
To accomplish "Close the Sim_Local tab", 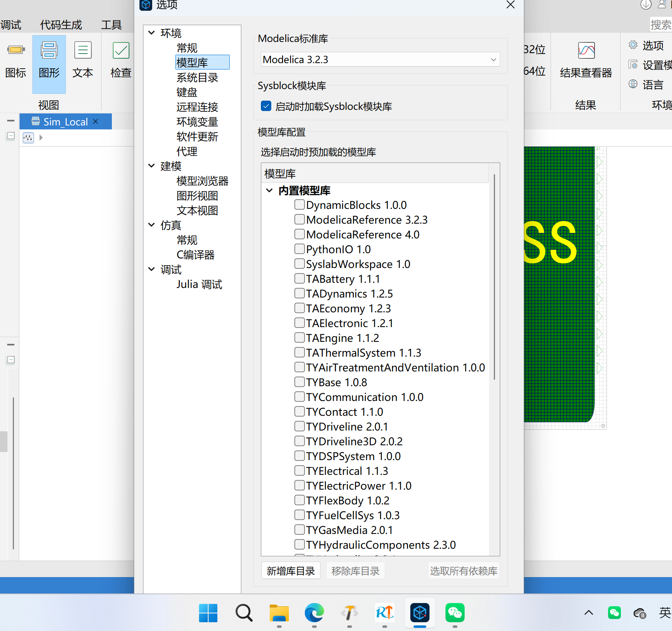I will 95,121.
